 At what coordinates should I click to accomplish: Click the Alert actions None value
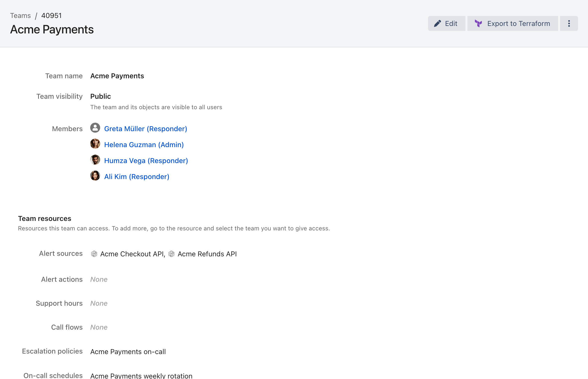click(99, 279)
